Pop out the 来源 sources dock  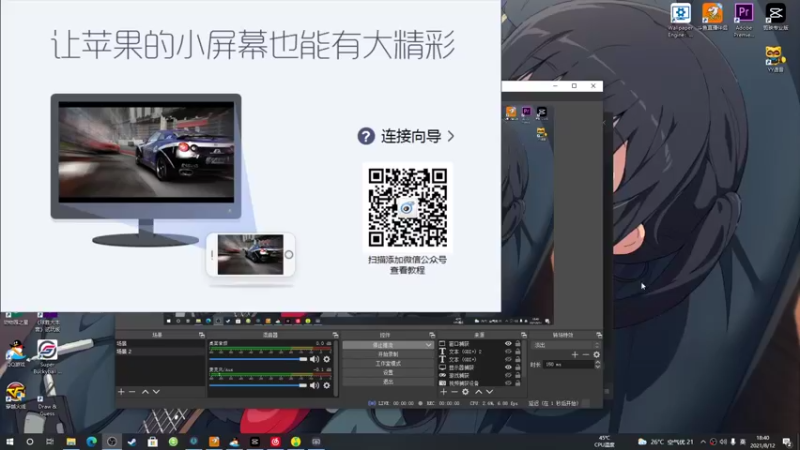(x=523, y=335)
